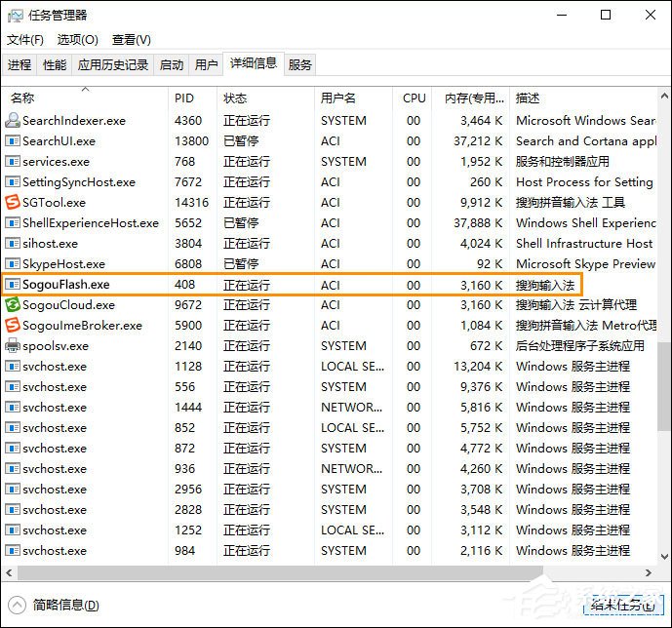This screenshot has height=628, width=672.
Task: Sort by the 名称 column header
Action: (x=85, y=98)
